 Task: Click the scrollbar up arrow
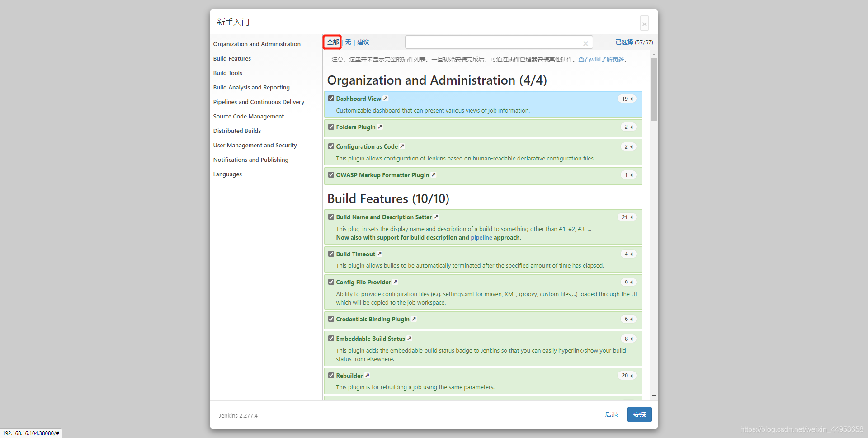coord(654,54)
